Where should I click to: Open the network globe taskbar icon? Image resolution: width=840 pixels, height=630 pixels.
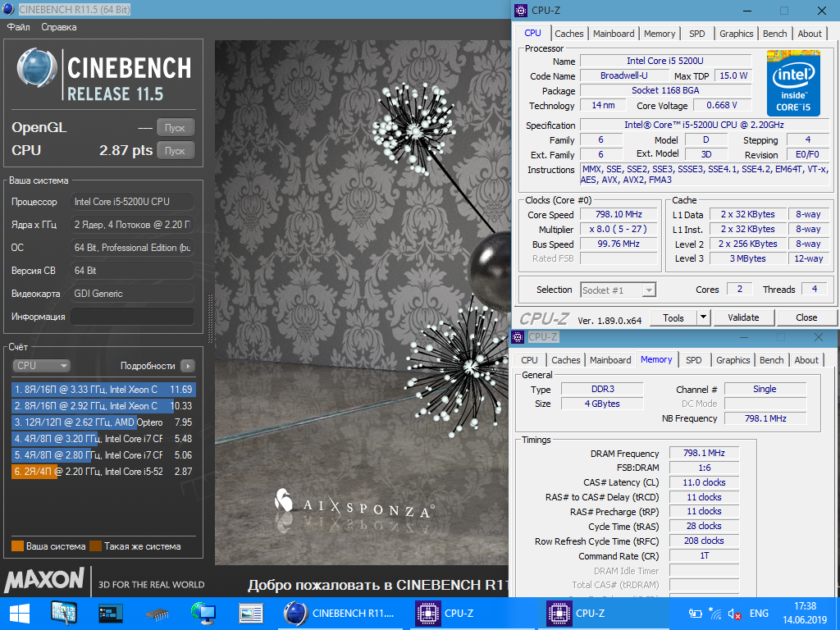203,614
